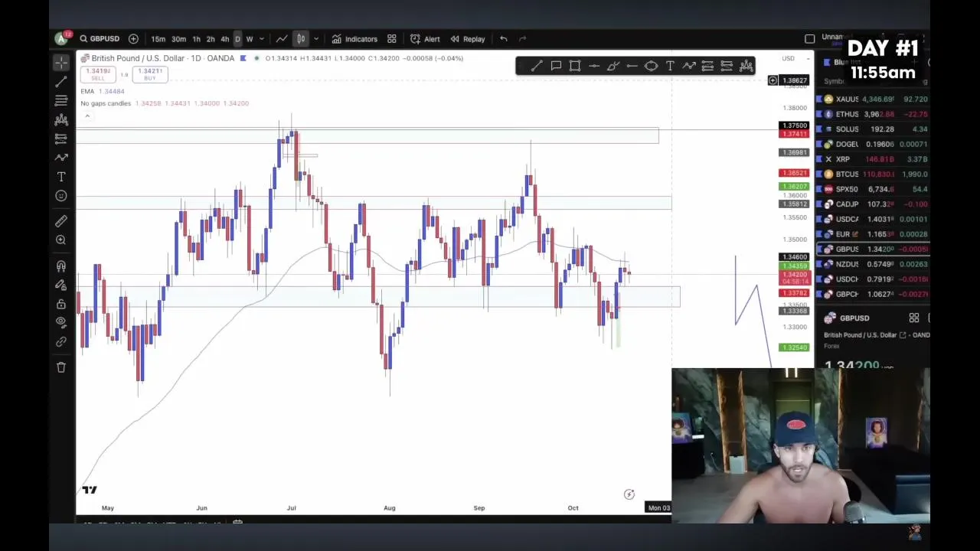Viewport: 980px width, 551px height.
Task: Select the ruler Measure tool
Action: coord(61,221)
